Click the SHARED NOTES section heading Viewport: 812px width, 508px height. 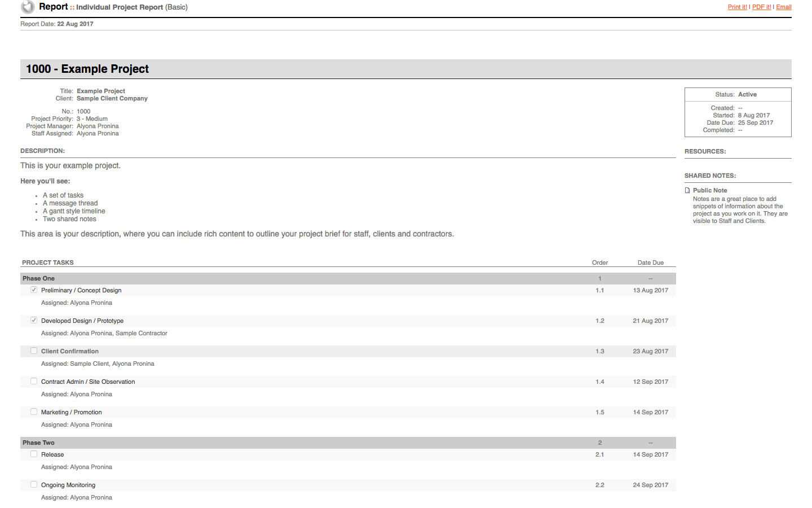click(x=710, y=176)
